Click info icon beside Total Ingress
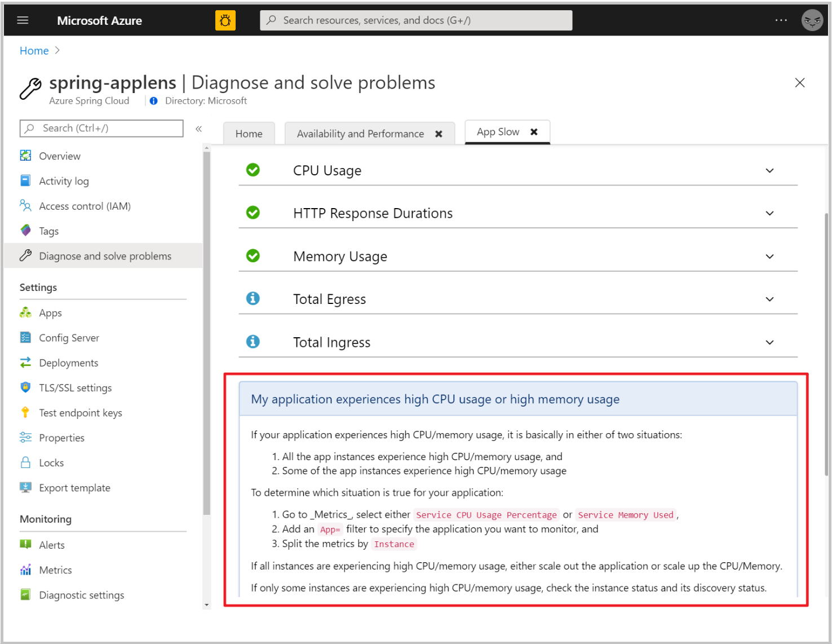Screen dimensions: 832x644 point(253,341)
